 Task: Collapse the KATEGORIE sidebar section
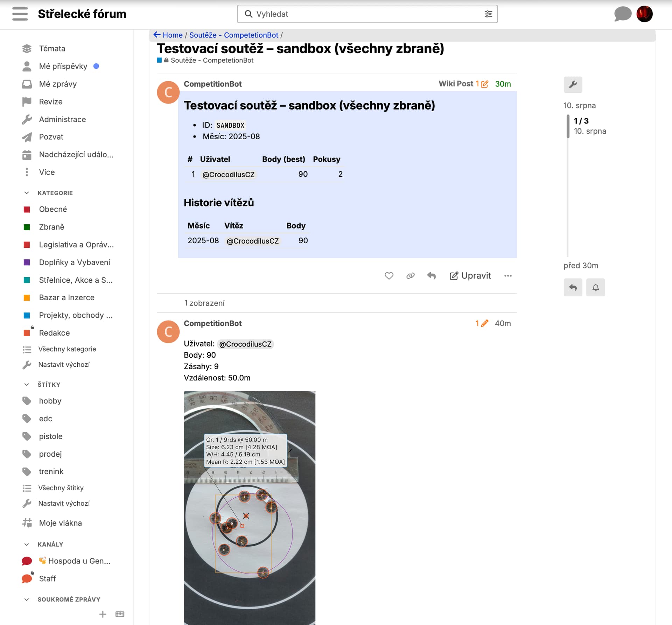point(27,193)
